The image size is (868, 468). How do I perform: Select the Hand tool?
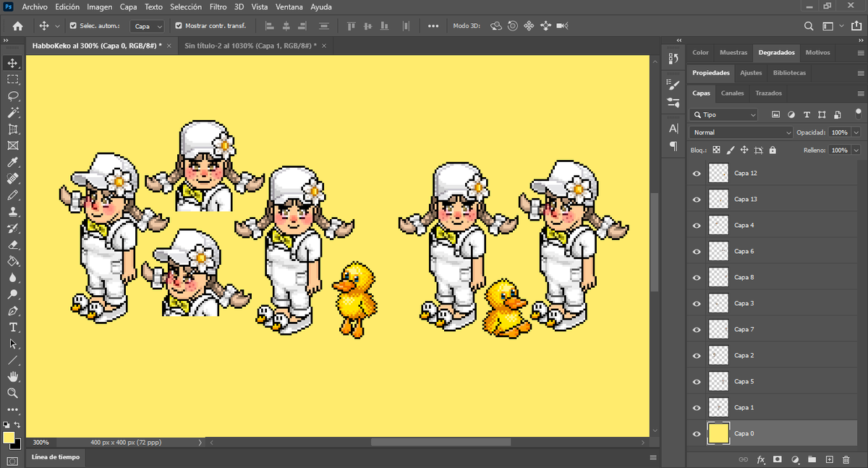(x=13, y=377)
